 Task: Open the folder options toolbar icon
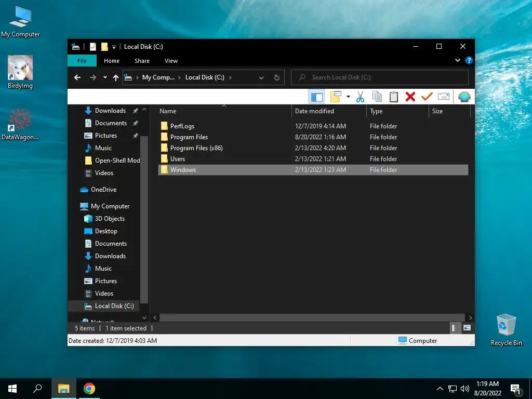pyautogui.click(x=336, y=97)
